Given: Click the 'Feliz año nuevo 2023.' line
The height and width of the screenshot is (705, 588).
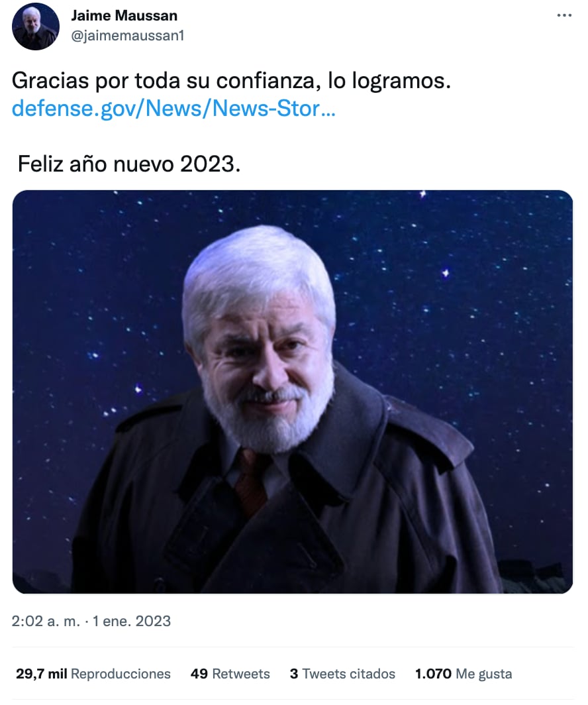Looking at the screenshot, I should point(129,164).
